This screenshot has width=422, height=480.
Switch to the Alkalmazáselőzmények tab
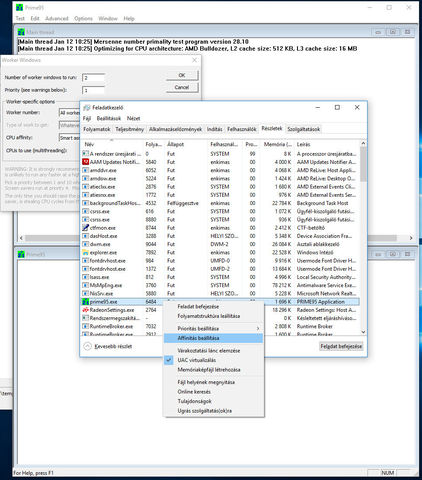pyautogui.click(x=175, y=129)
